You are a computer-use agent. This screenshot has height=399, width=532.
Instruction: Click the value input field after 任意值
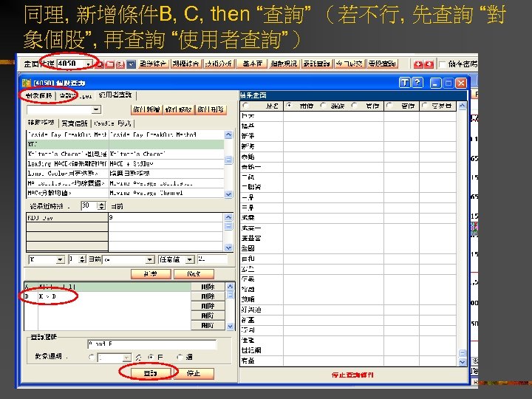click(212, 259)
